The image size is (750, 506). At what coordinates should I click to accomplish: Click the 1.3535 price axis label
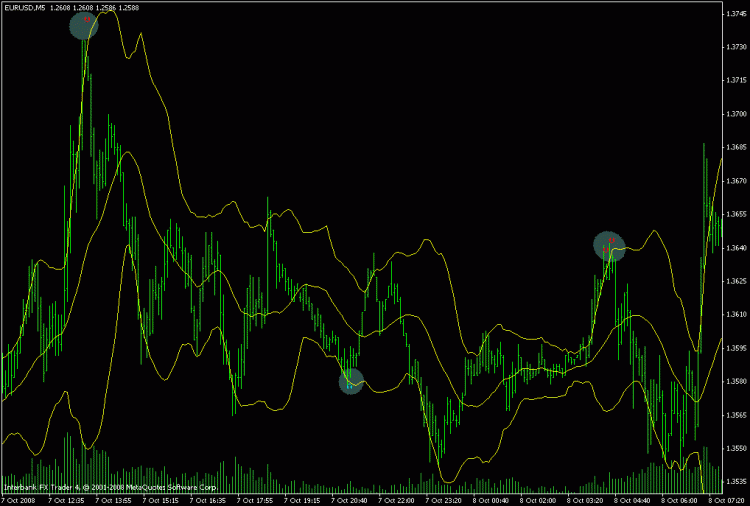pyautogui.click(x=735, y=481)
